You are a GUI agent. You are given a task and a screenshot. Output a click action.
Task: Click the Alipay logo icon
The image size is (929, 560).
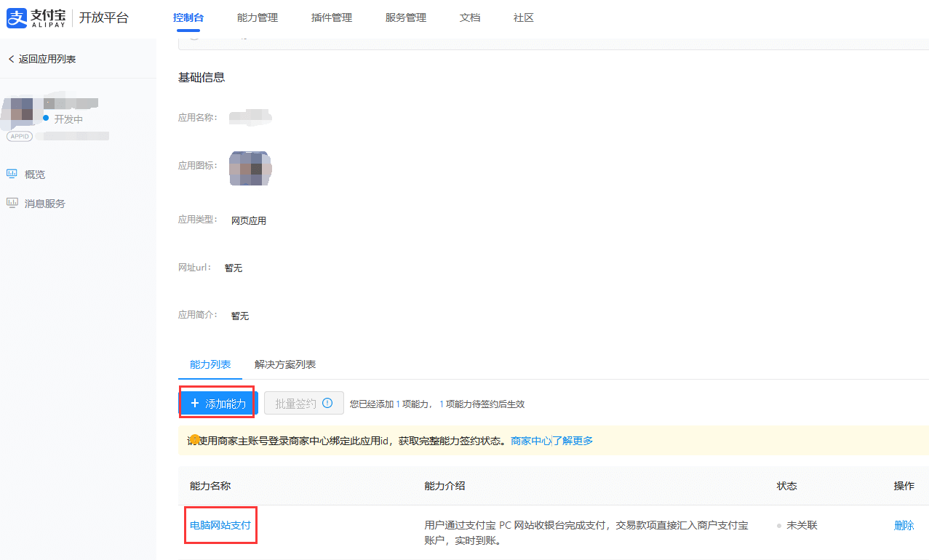click(17, 17)
